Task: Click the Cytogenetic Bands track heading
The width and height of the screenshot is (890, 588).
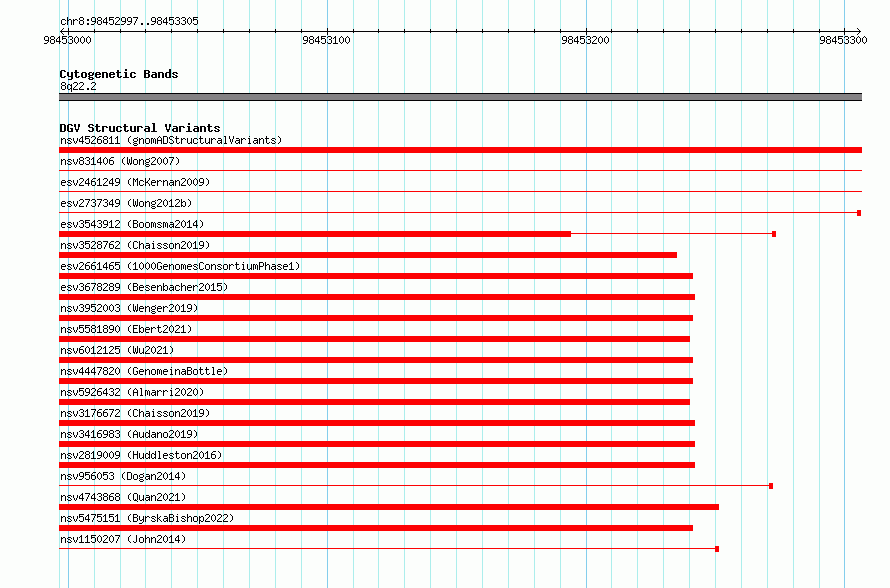Action: (119, 74)
